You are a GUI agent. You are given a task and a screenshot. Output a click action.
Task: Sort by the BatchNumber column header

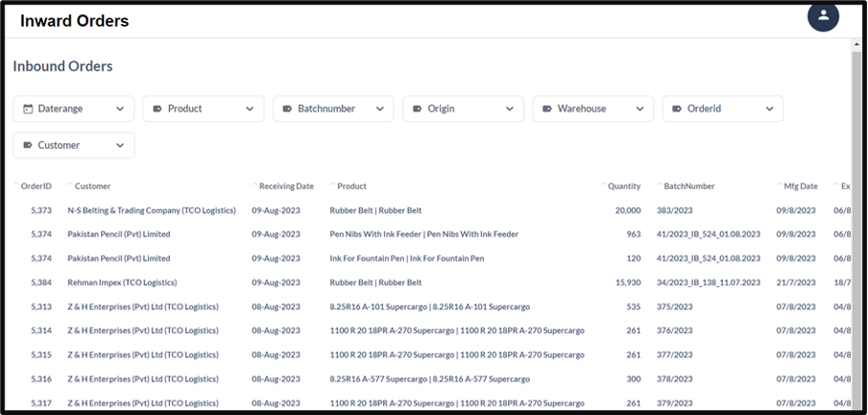click(688, 186)
